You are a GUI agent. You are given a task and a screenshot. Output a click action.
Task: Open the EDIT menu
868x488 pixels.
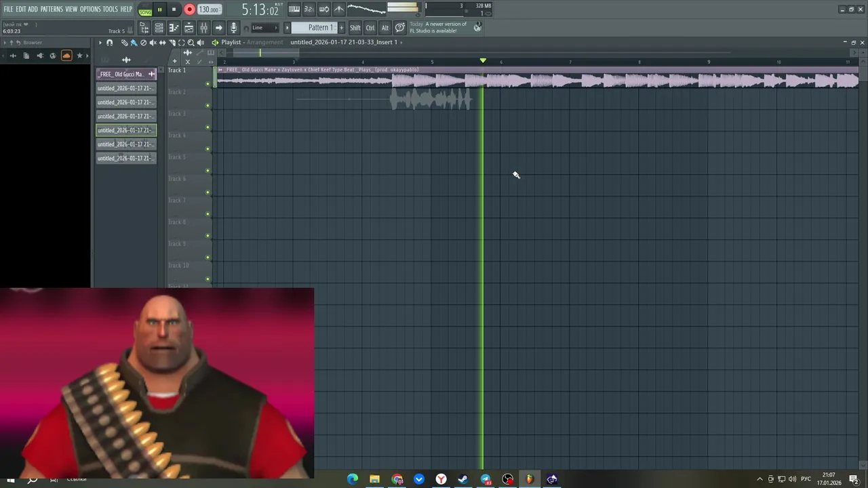click(x=21, y=9)
